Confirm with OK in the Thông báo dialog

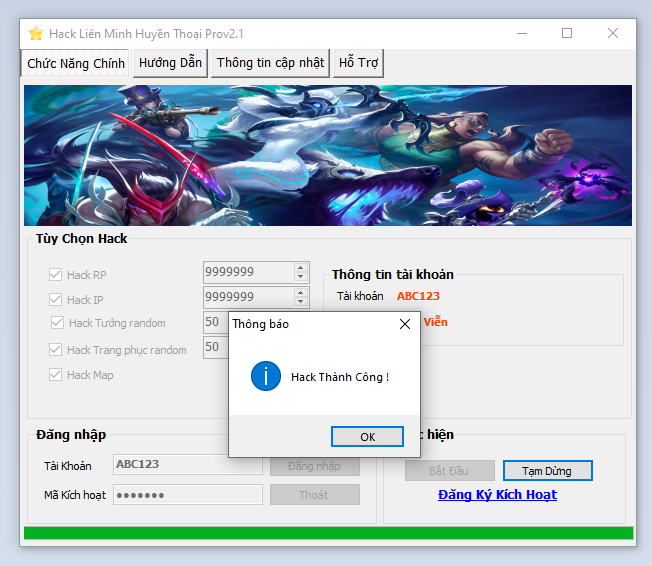pos(367,437)
